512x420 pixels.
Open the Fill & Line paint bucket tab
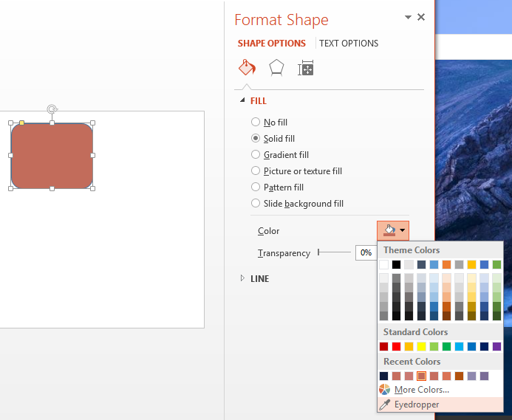(247, 68)
